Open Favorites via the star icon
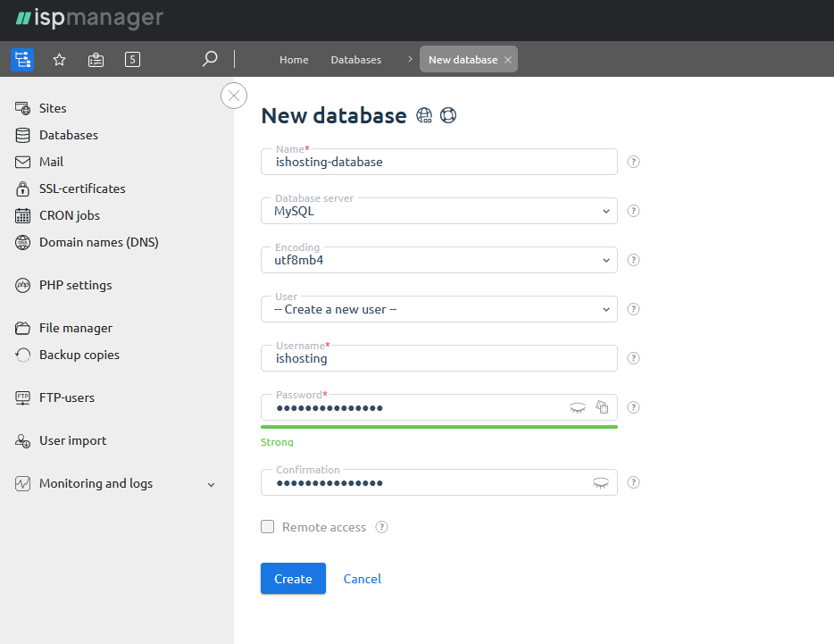The image size is (834, 644). [58, 59]
